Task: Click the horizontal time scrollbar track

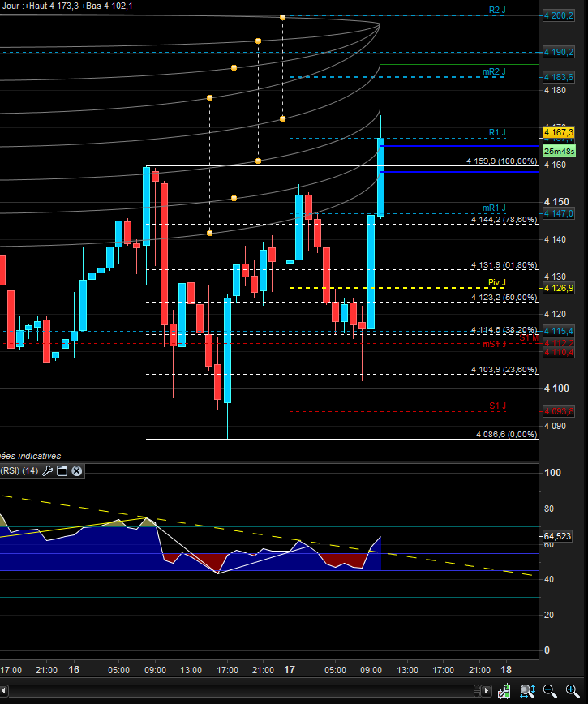Action: pyautogui.click(x=241, y=690)
